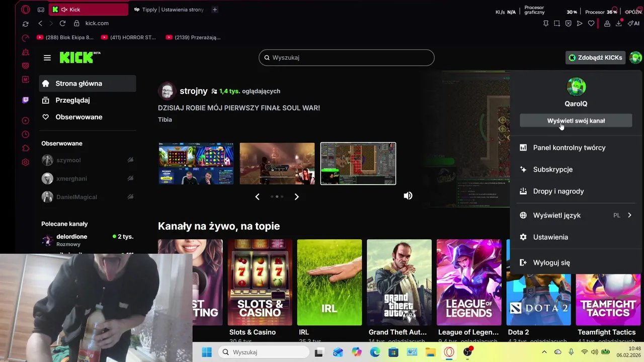Screen dimensions: 644x362
Task: Take a snapshot with capture icon
Action: tap(557, 23)
